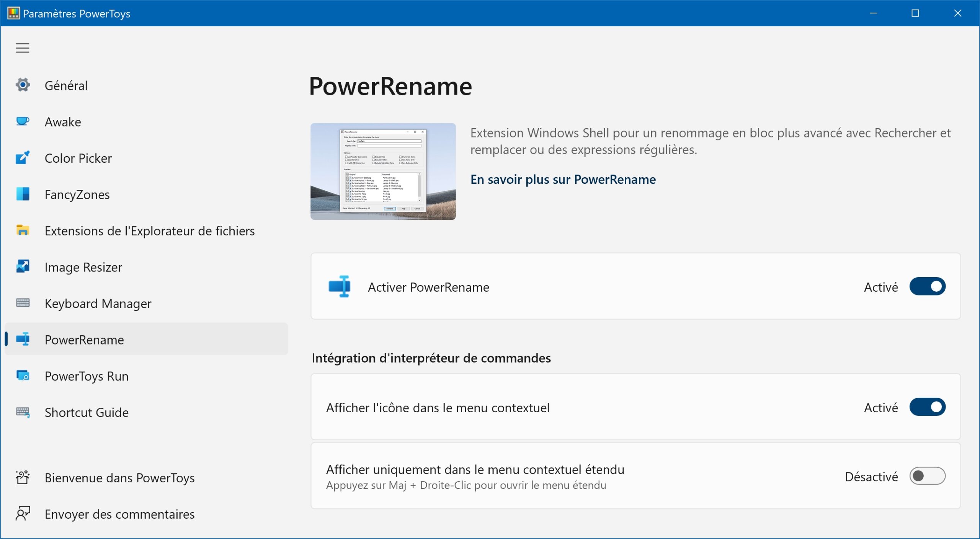Select the PowerRename sidebar entry
The width and height of the screenshot is (980, 539).
[146, 340]
